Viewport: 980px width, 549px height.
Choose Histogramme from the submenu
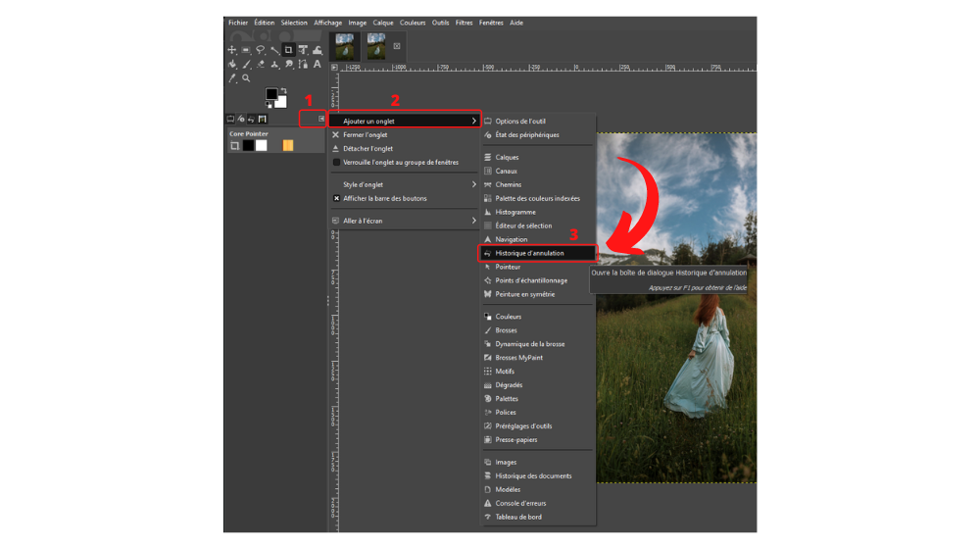[537, 212]
